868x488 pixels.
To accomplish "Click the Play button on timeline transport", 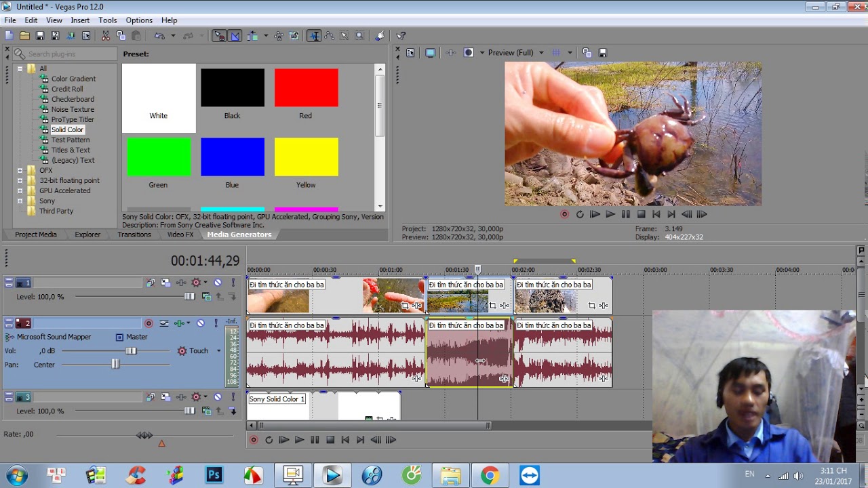I will [x=299, y=440].
